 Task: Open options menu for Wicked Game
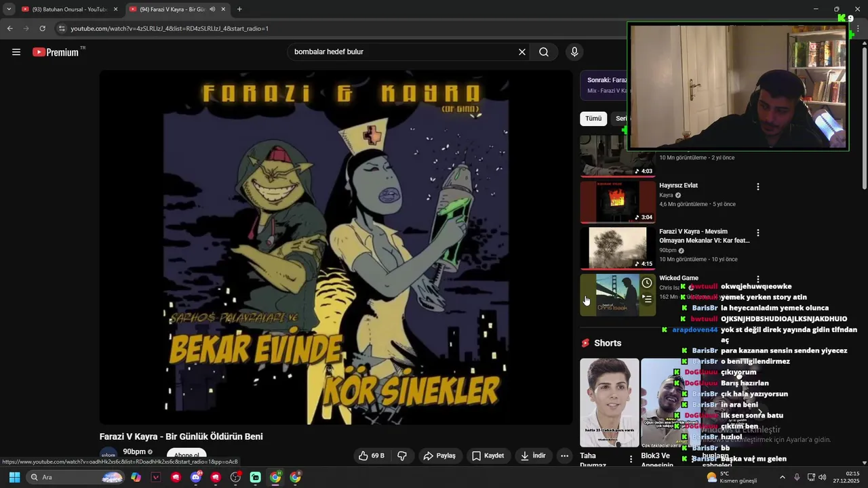(x=758, y=279)
